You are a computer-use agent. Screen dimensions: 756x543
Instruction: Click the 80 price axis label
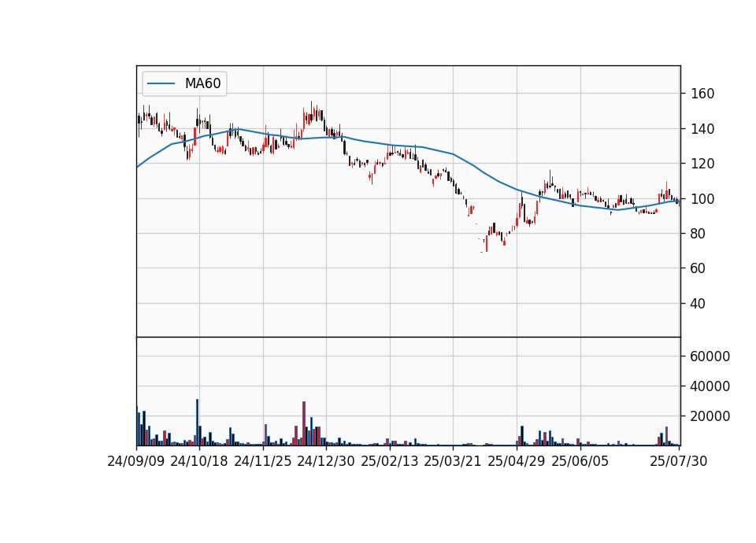point(699,234)
